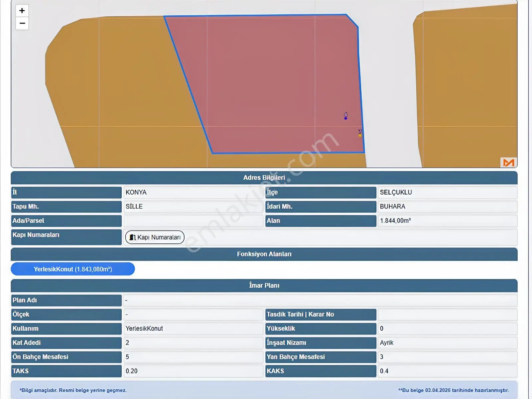Select the yellow point marker labeled 7
The width and height of the screenshot is (532, 399).
(360, 135)
